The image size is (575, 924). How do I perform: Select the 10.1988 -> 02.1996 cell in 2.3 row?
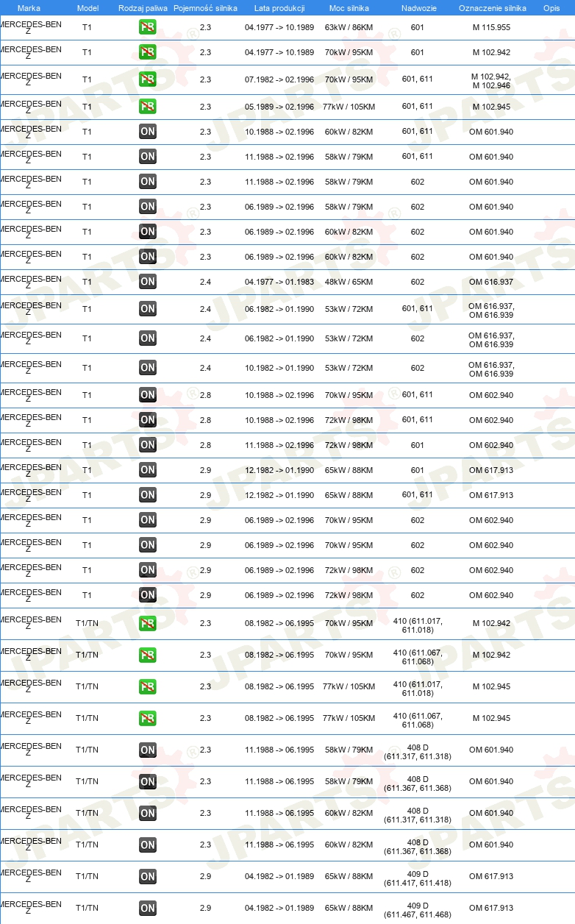point(279,132)
